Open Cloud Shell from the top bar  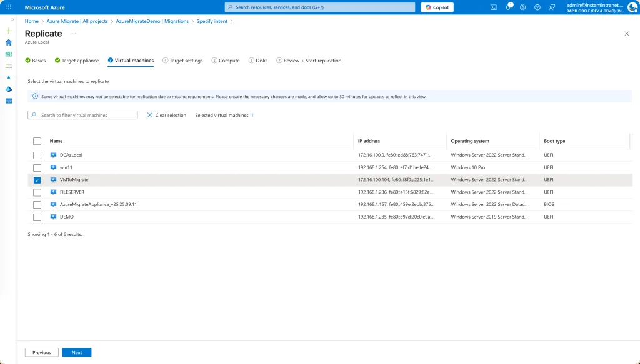(493, 7)
